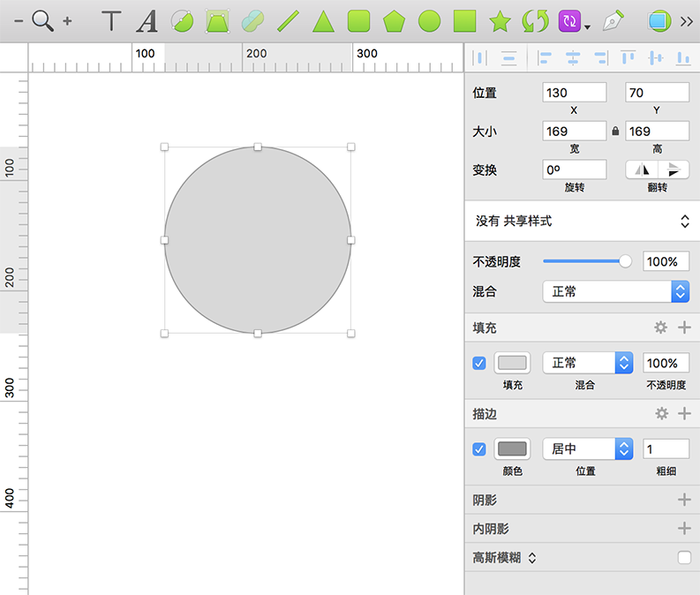Select the Line tool
The width and height of the screenshot is (700, 595).
click(288, 21)
